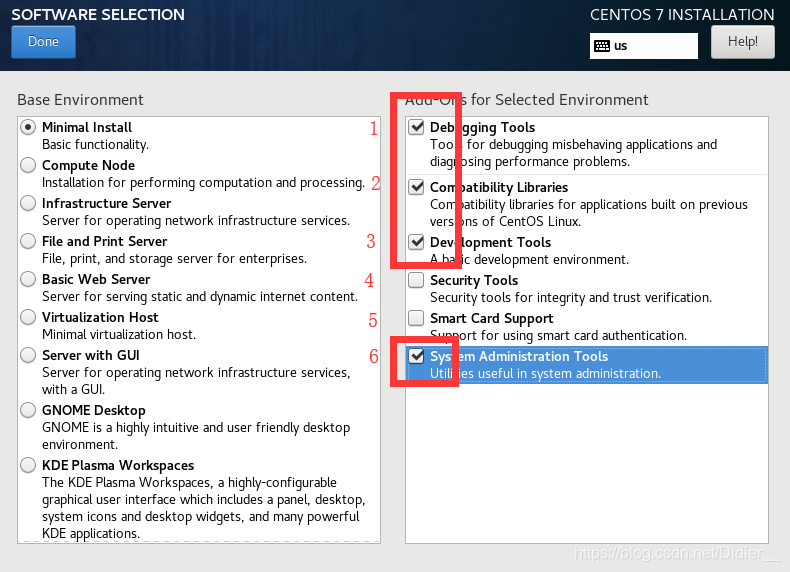Click the "Smart Card Support" add-on title
This screenshot has height=572, width=790.
pos(491,319)
